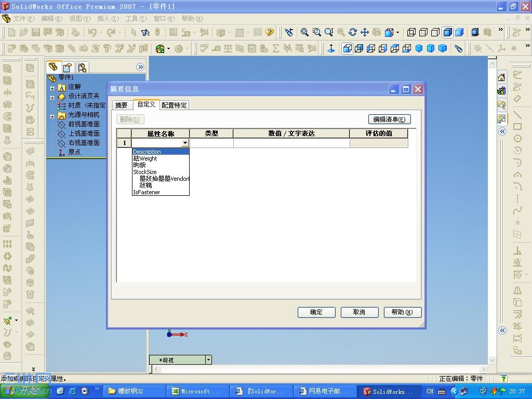
Task: Expand the 光源与相机 tree node
Action: [x=52, y=116]
